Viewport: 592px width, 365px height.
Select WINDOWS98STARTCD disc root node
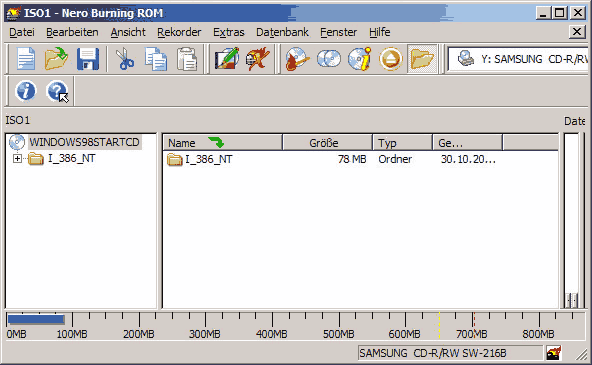(85, 142)
